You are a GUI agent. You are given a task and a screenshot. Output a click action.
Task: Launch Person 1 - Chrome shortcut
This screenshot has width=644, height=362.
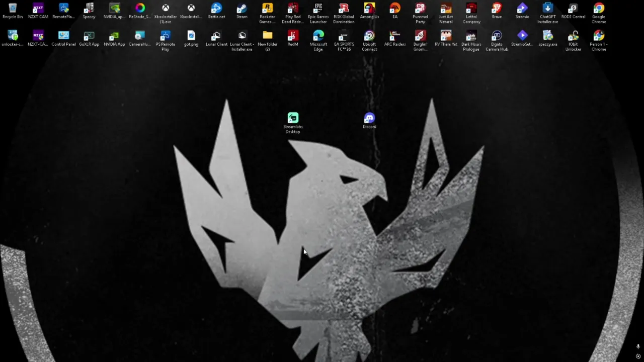(x=599, y=41)
